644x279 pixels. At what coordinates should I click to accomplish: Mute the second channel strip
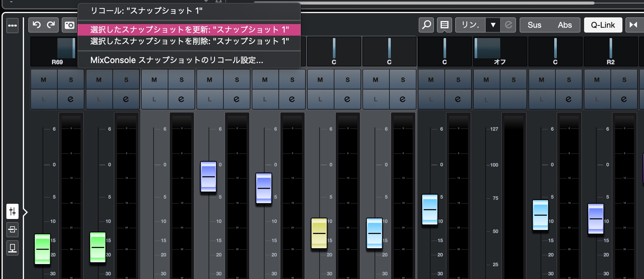(x=99, y=79)
